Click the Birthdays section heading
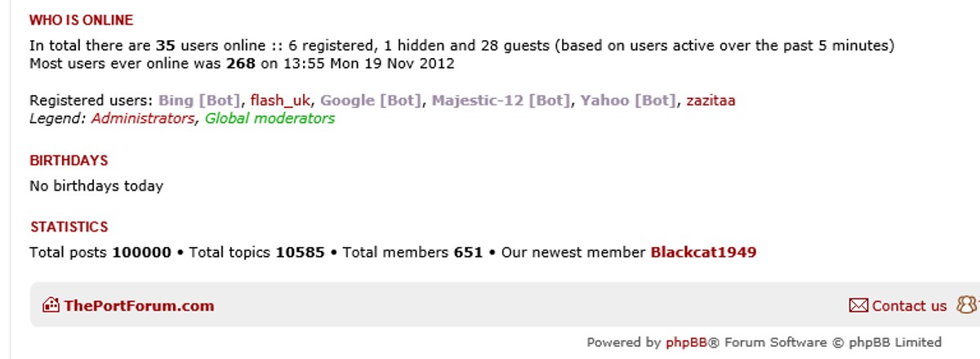 [x=69, y=160]
